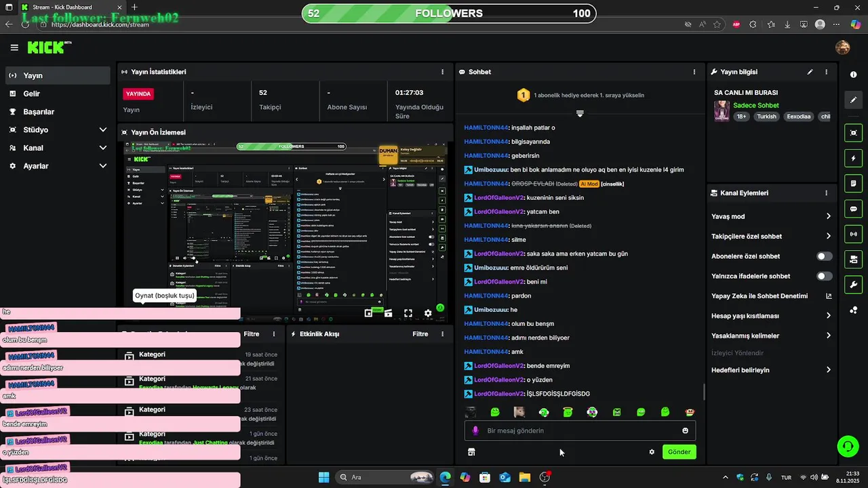Open Filtre in Etkinlik Akışı panel
This screenshot has height=488, width=868.
pos(420,334)
